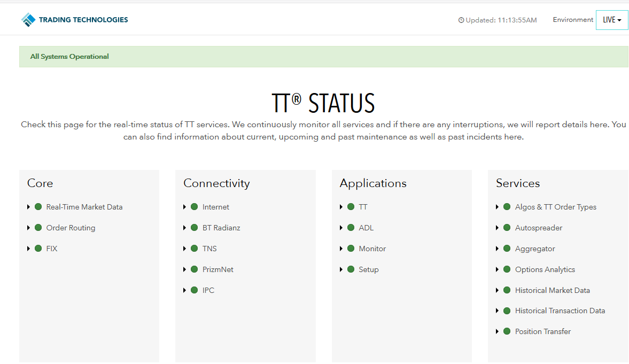Screen dimensions: 629x364
Task: Click the Connectivity section heading
Action: pos(216,183)
